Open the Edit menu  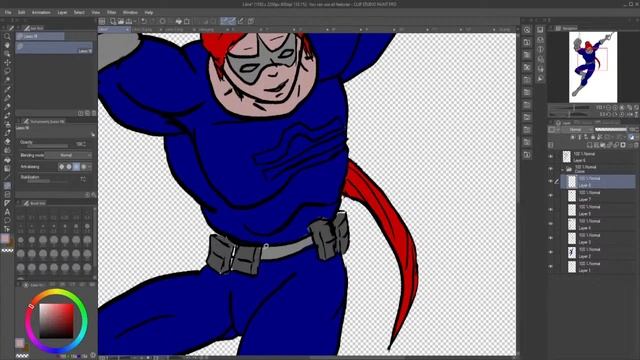point(21,13)
